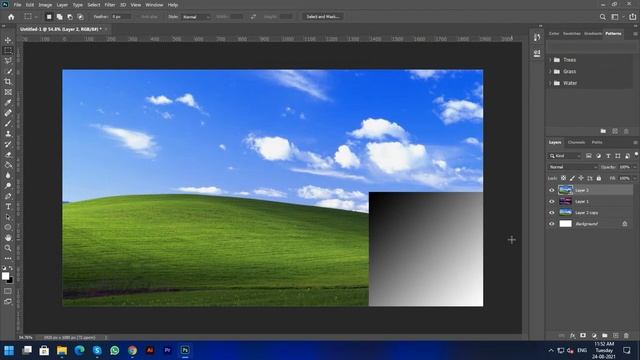Select the Hand tool
The width and height of the screenshot is (640, 360).
8,238
